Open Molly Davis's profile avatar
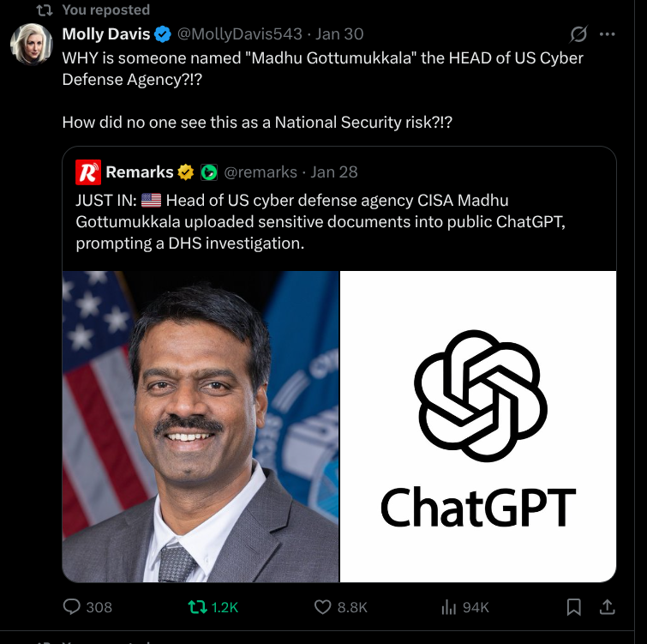 [31, 44]
